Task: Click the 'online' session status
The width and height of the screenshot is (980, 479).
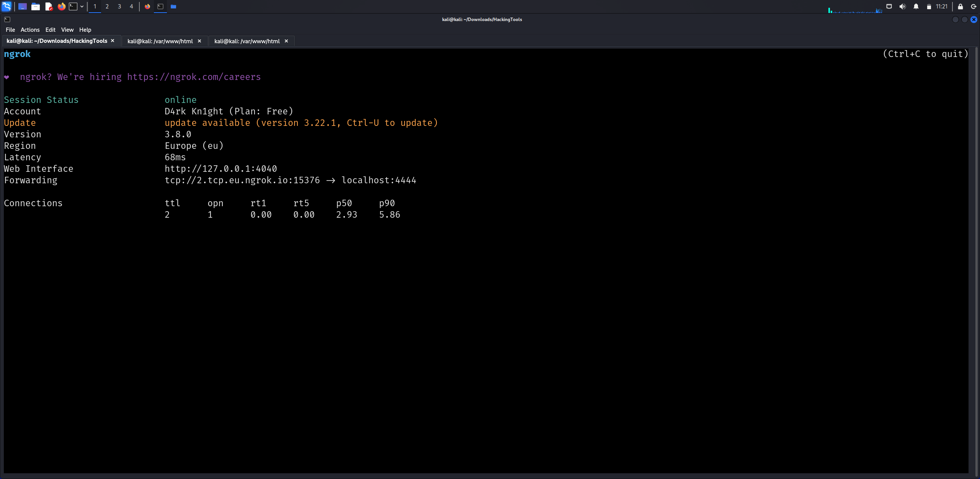Action: (x=181, y=100)
